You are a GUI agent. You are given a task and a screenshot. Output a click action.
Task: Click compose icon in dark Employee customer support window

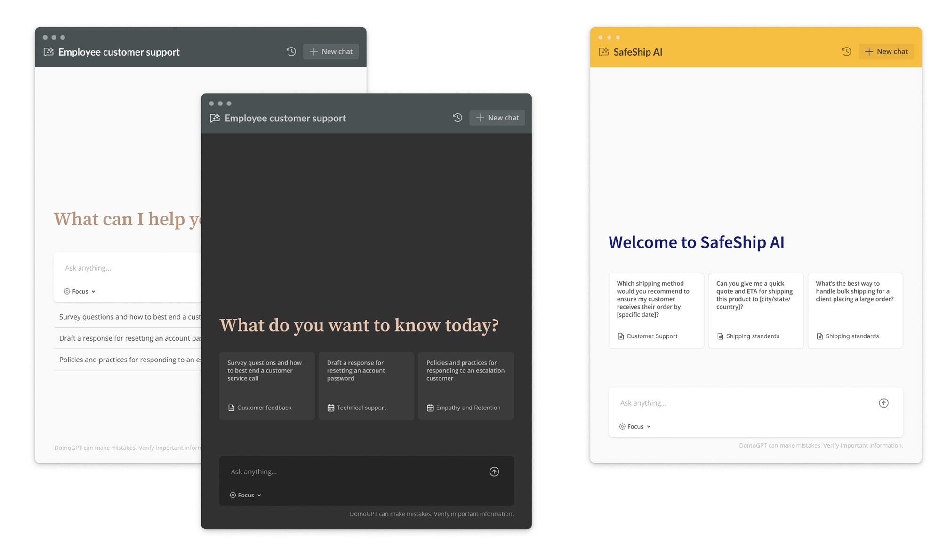(x=215, y=118)
